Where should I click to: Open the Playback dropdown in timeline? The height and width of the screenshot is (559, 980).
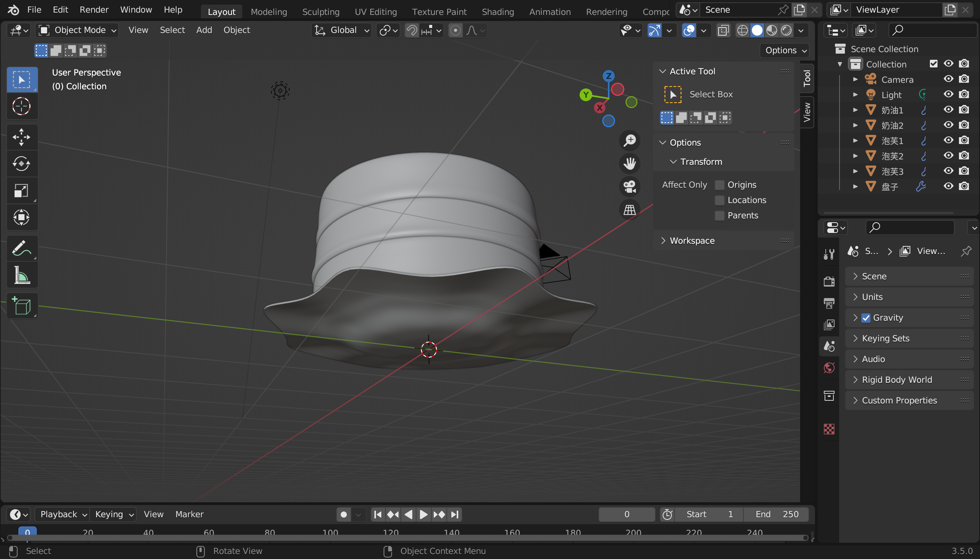(62, 515)
